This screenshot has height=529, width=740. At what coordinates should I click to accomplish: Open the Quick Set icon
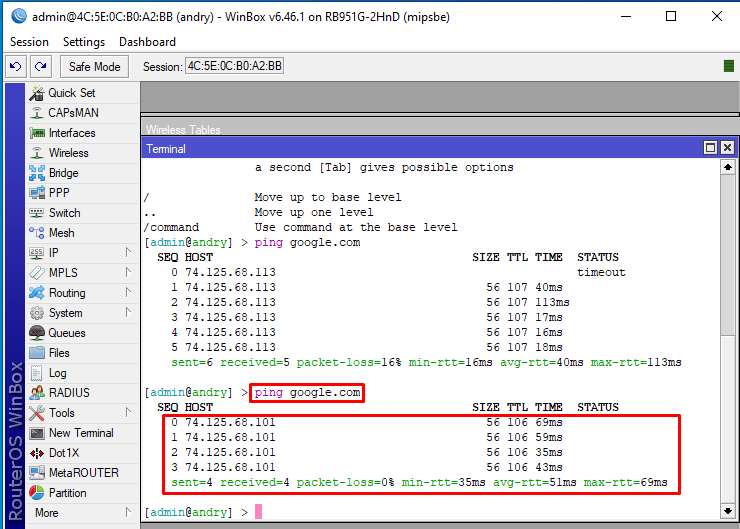tap(36, 93)
